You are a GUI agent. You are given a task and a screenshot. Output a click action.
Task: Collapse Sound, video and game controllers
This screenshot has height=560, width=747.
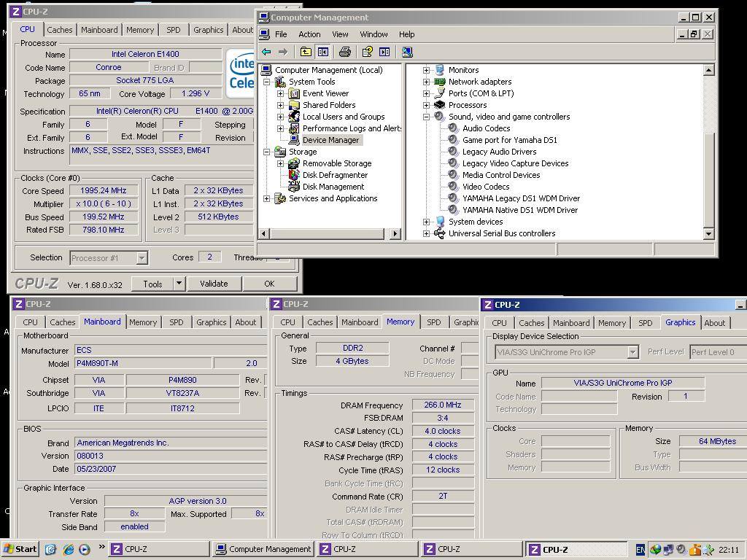(x=426, y=117)
